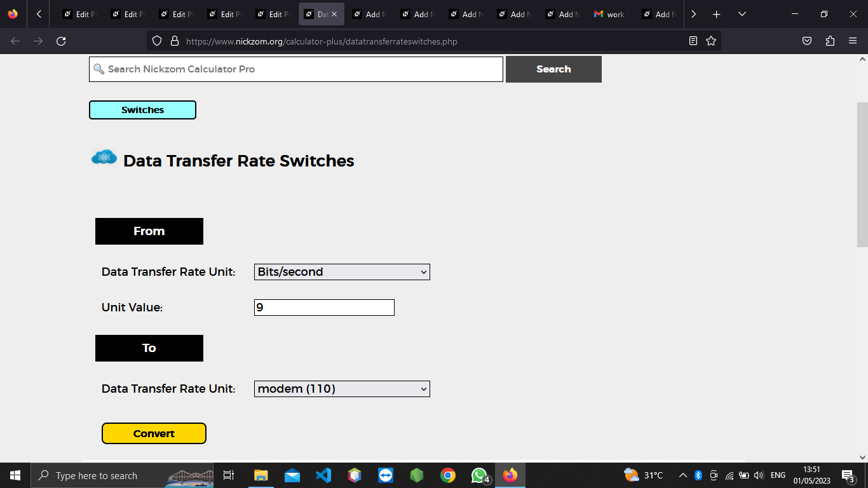Open the camera meet-now tray icon
This screenshot has width=868, height=488.
(714, 475)
